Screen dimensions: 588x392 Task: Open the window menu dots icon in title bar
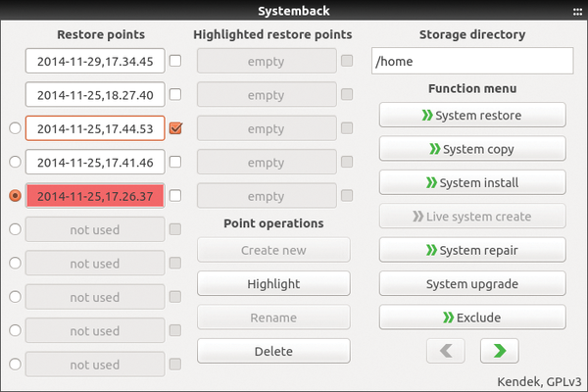click(x=577, y=12)
